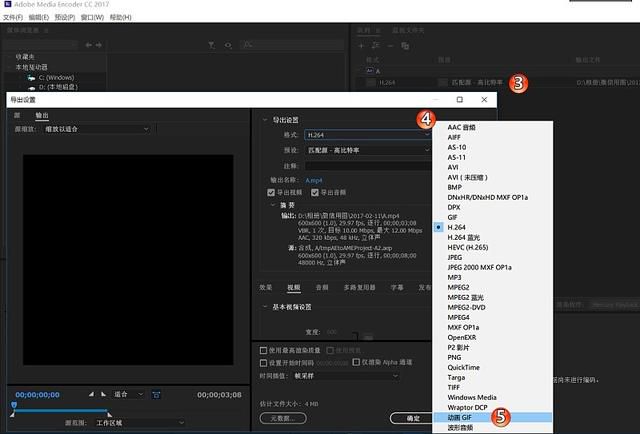The image size is (640, 434).
Task: Click the A.mp4 output name link
Action: click(314, 180)
